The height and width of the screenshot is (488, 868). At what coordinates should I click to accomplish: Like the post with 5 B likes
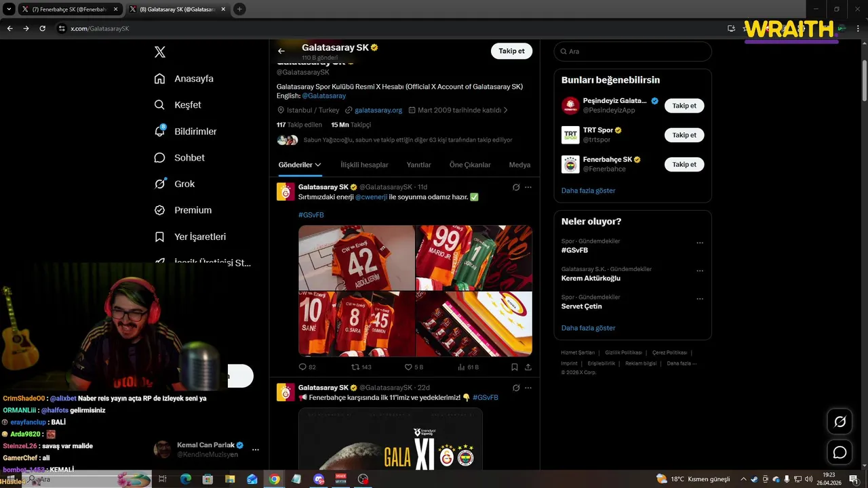[414, 367]
